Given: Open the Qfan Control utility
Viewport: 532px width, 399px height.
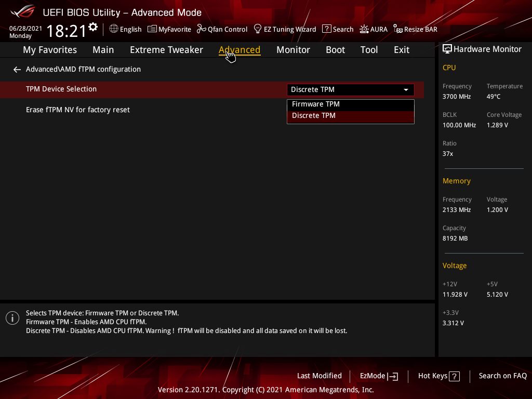Looking at the screenshot, I should (222, 29).
